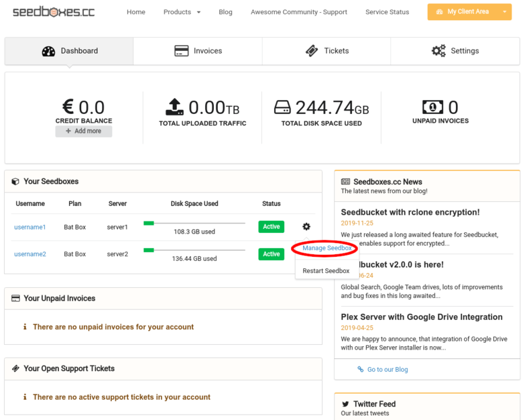Expand the Products dropdown menu
523x420 pixels.
coord(182,12)
